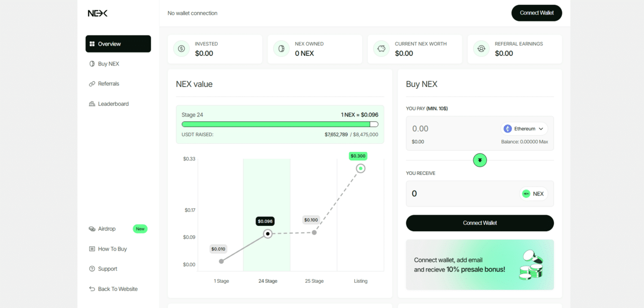Click the How To Buy document icon
The height and width of the screenshot is (308, 644).
pyautogui.click(x=92, y=249)
